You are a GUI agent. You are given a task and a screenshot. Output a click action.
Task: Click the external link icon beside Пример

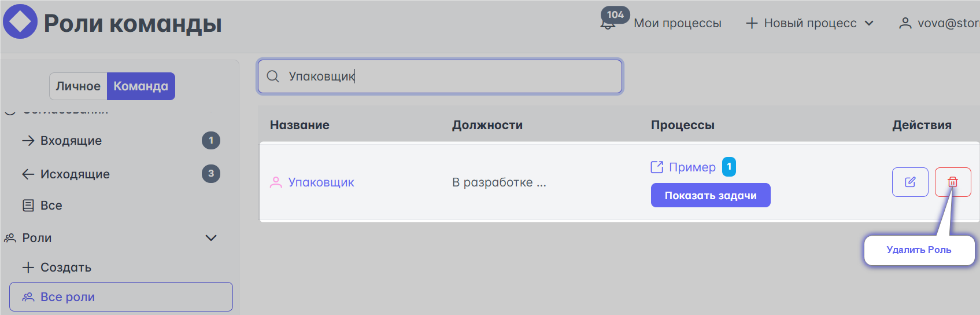657,167
